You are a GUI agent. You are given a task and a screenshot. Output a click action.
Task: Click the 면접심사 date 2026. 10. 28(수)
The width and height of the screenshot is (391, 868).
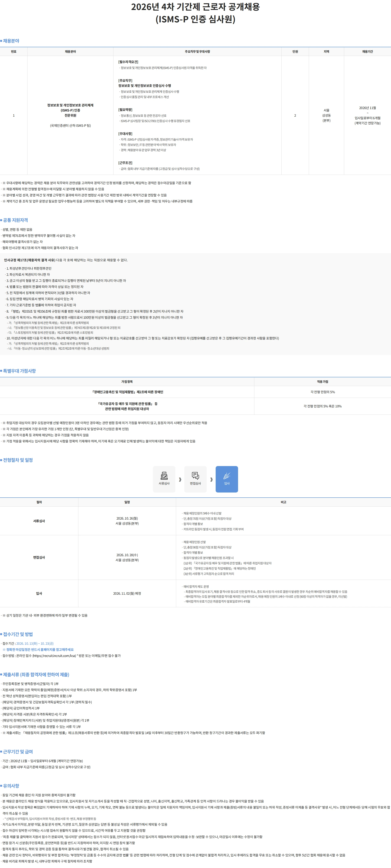(127, 555)
